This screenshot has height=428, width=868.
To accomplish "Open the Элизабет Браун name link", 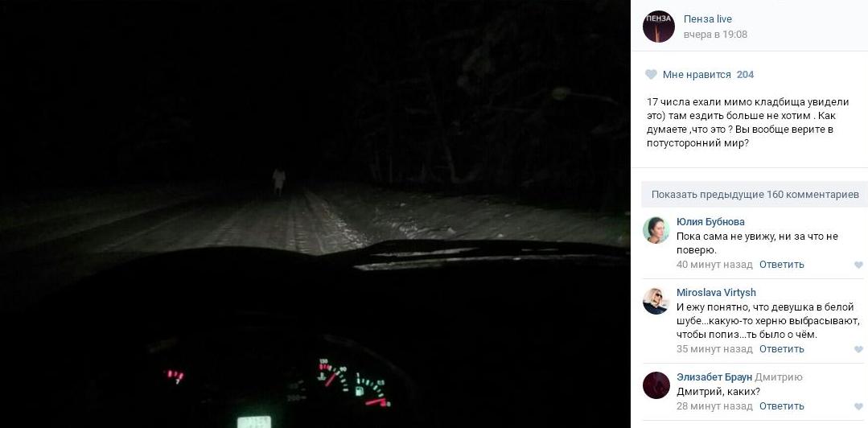I will click(714, 377).
